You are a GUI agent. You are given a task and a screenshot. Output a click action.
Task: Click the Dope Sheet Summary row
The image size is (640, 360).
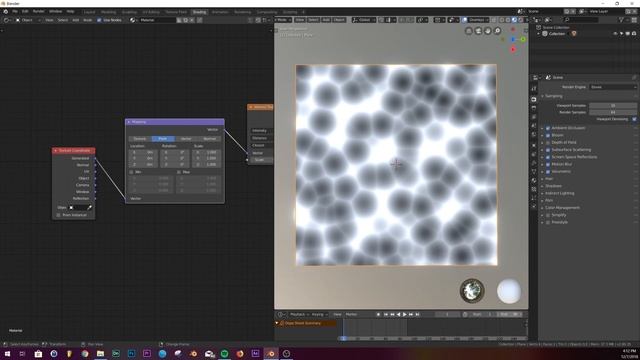[306, 323]
